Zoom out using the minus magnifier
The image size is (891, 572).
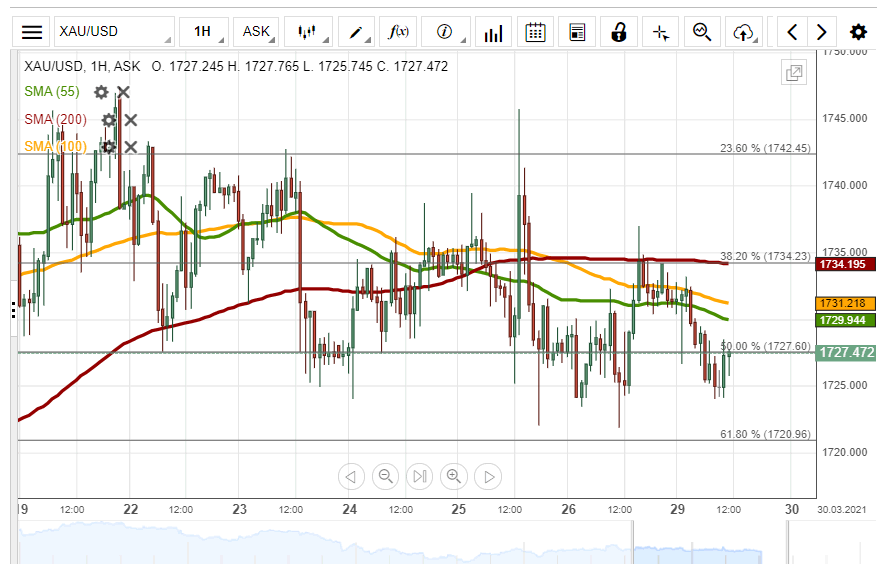pos(385,476)
